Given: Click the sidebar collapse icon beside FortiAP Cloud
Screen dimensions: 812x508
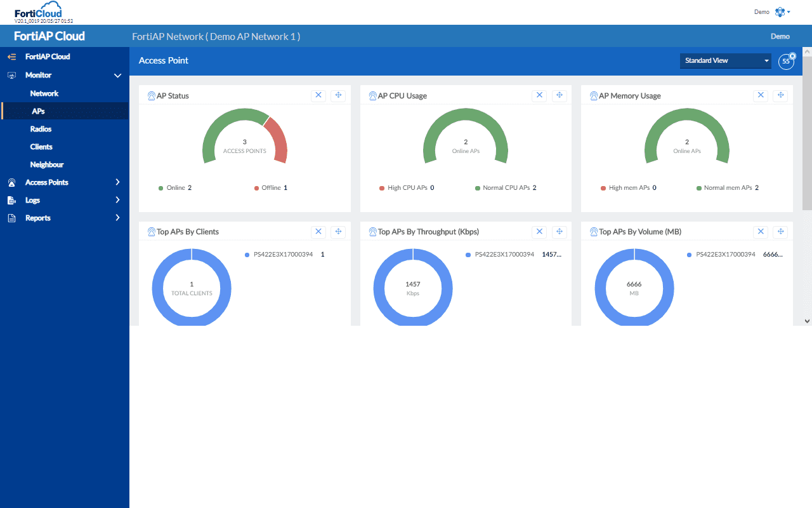Looking at the screenshot, I should (x=11, y=57).
